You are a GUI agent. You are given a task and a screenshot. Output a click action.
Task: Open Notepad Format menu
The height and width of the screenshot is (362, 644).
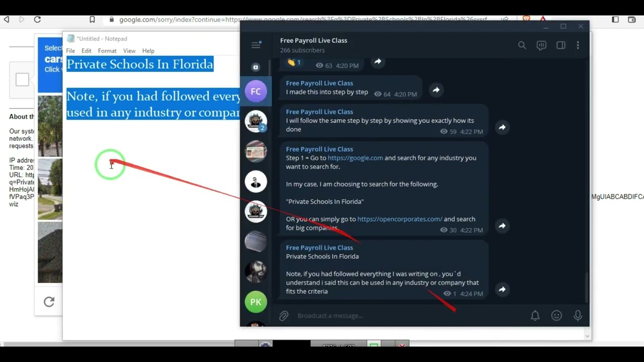(107, 51)
